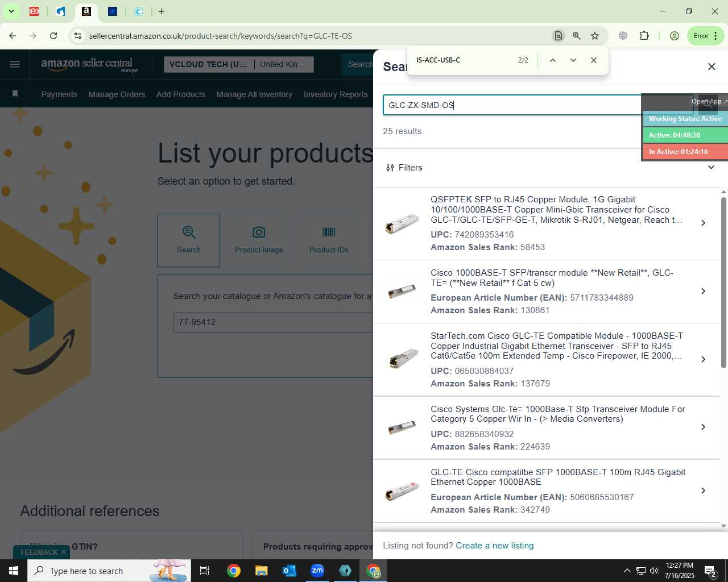This screenshot has height=582, width=728.
Task: Select the Search option card
Action: [x=189, y=240]
